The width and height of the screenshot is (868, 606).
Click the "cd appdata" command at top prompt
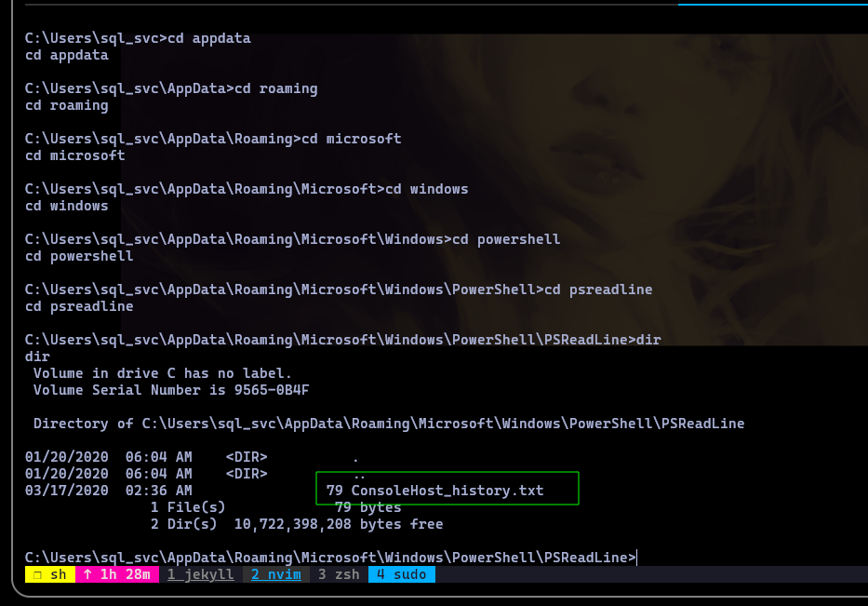pos(209,38)
